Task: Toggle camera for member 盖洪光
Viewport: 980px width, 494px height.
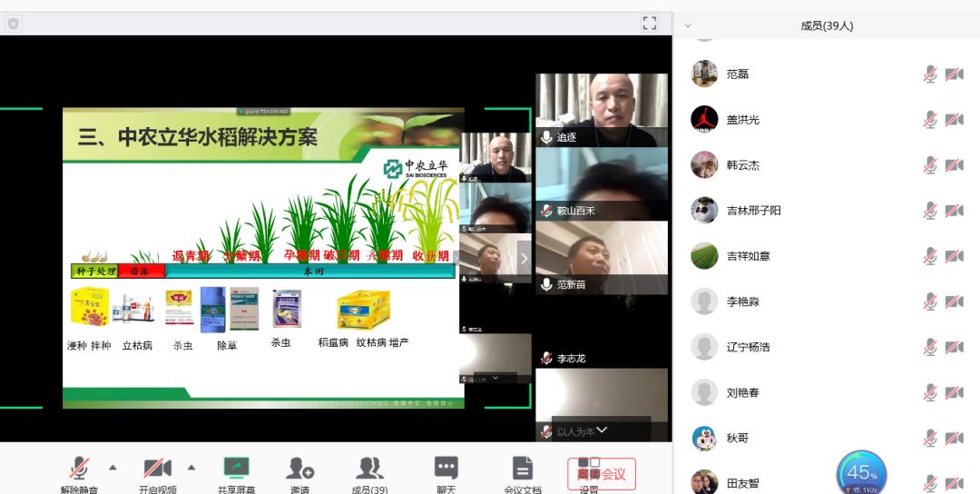Action: pyautogui.click(x=954, y=120)
